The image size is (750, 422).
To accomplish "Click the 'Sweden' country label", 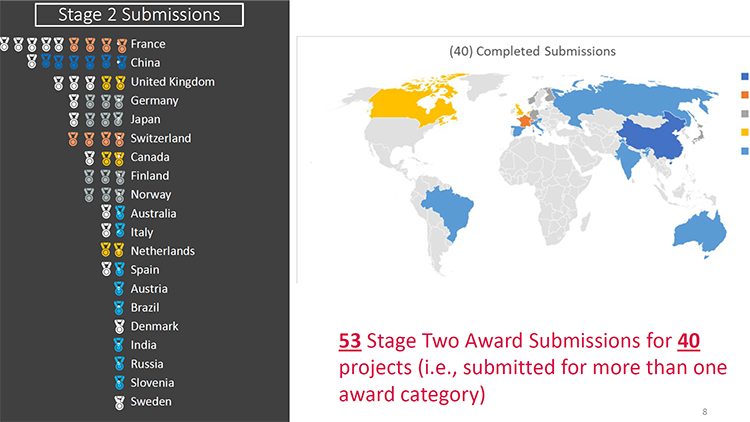I will pos(151,401).
